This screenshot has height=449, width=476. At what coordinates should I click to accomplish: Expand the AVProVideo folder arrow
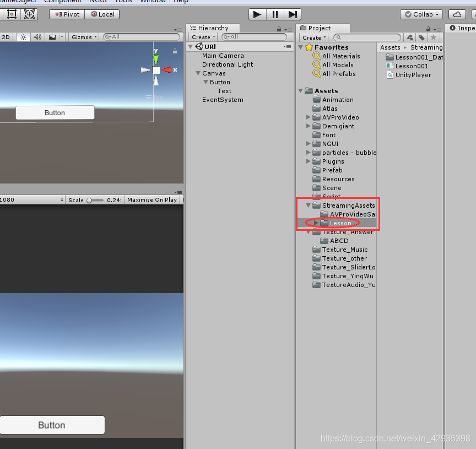(308, 117)
